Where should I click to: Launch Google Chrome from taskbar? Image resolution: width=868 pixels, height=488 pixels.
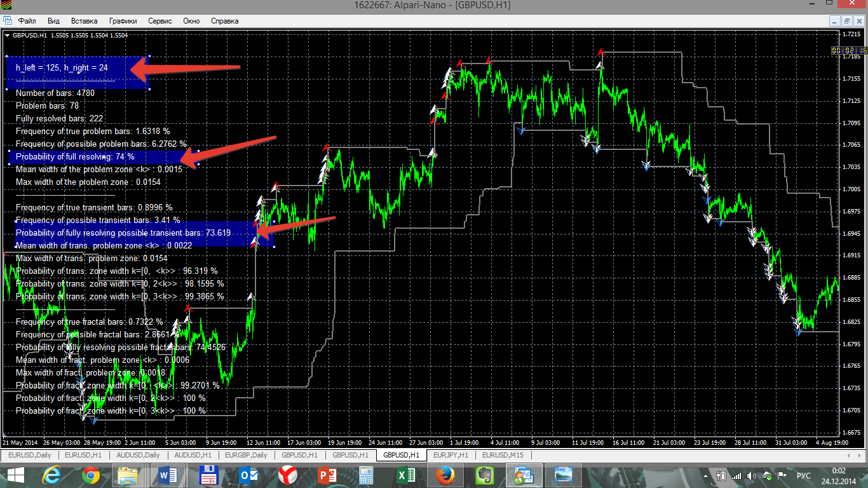click(x=90, y=475)
